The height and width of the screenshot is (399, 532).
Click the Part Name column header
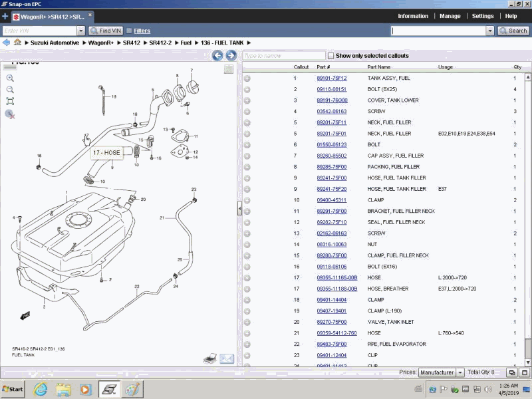coord(378,67)
